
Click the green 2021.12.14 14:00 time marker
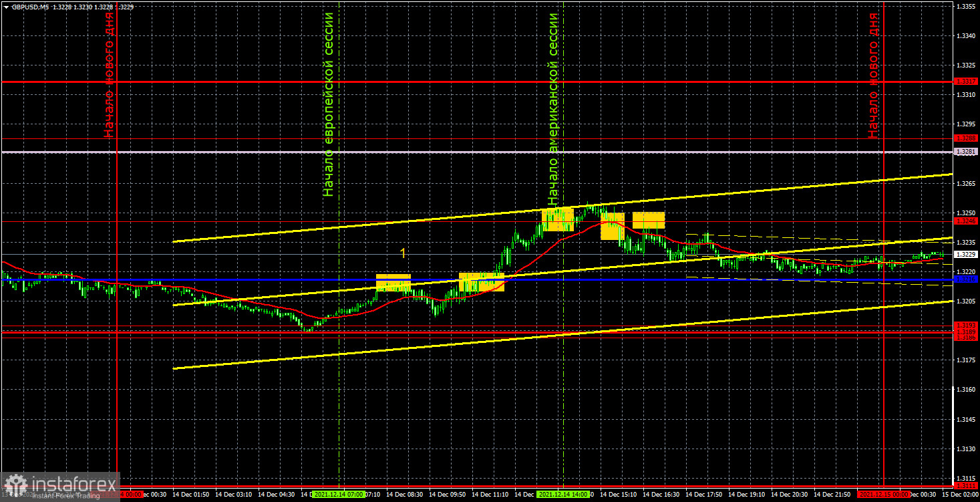[563, 494]
